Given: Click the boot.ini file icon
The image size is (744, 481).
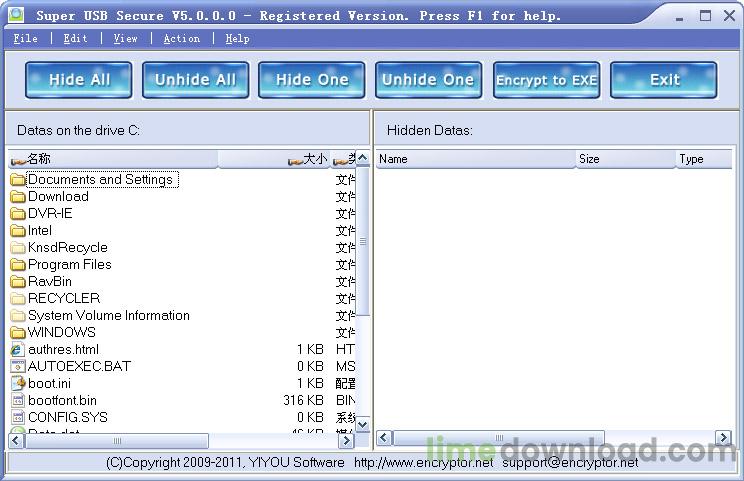Looking at the screenshot, I should (18, 384).
